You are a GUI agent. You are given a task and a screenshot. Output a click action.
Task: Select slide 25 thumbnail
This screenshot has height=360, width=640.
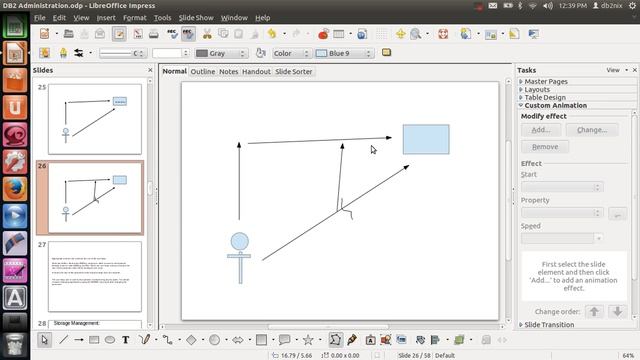click(95, 119)
